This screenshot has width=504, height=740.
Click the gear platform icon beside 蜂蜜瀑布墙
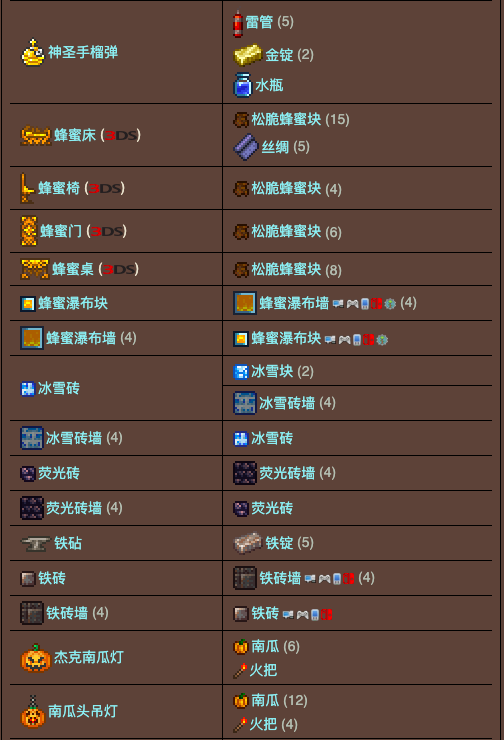[390, 304]
